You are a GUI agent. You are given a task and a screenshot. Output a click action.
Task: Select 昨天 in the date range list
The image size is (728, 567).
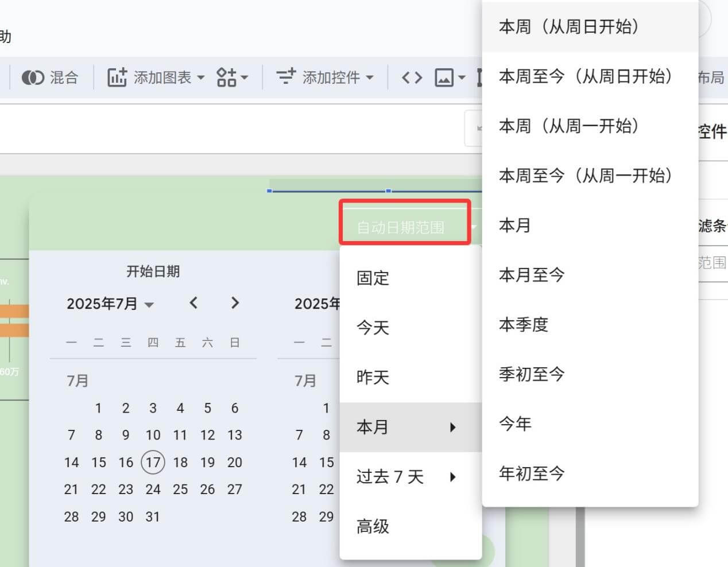coord(373,377)
